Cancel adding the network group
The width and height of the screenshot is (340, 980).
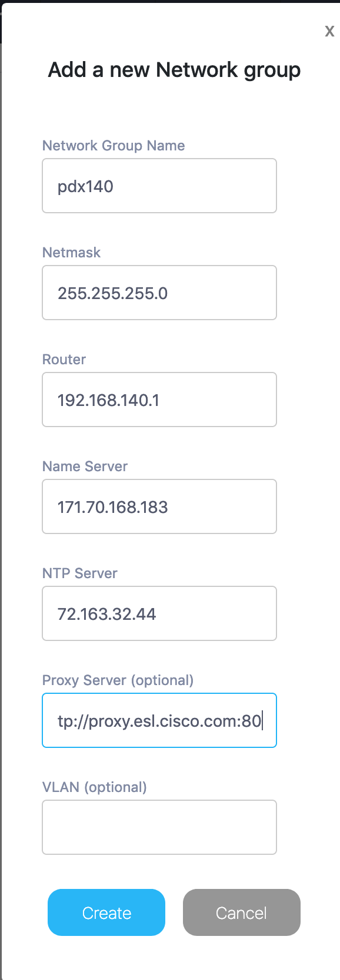tap(242, 912)
